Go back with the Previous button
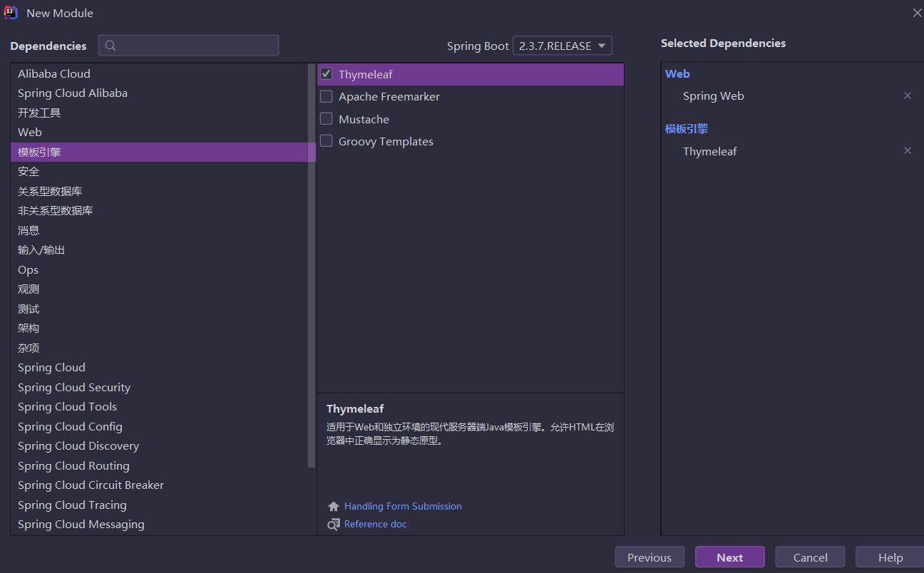This screenshot has height=573, width=924. (x=650, y=557)
